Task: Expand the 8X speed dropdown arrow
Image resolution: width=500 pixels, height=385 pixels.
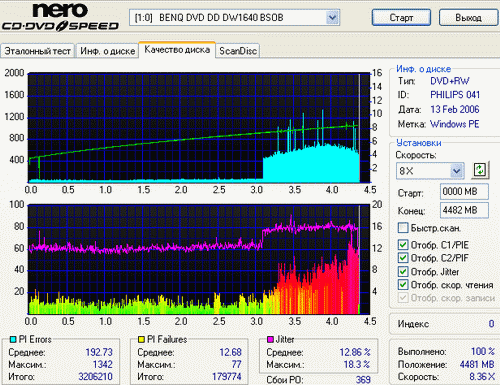Action: click(x=457, y=171)
